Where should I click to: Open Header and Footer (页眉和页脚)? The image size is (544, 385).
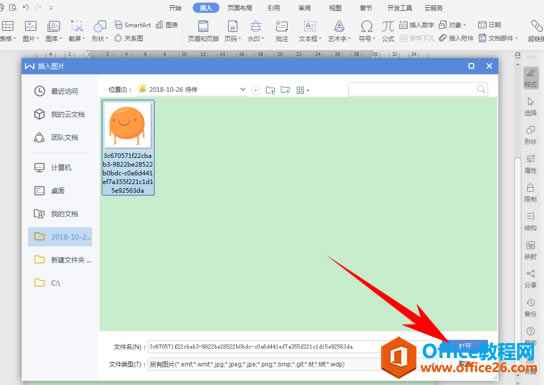pos(203,31)
